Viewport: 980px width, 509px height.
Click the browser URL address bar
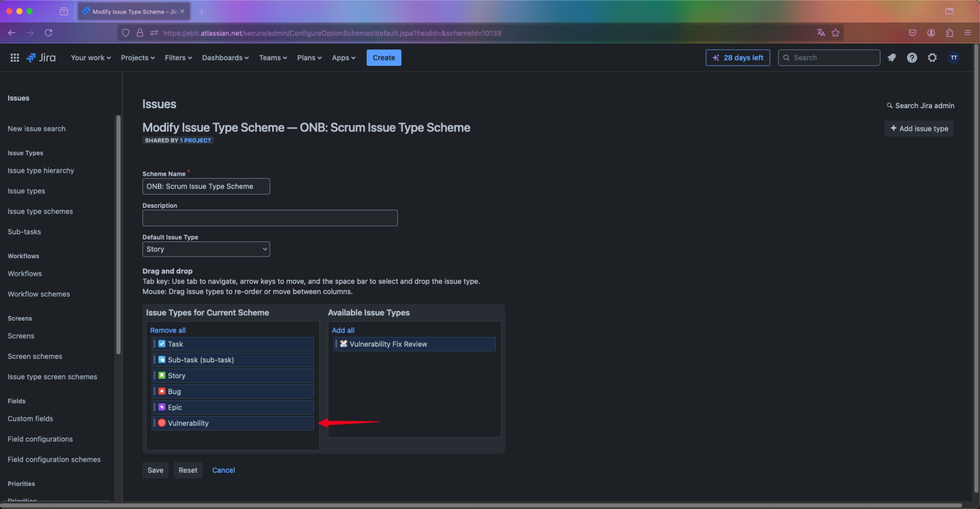click(x=480, y=33)
